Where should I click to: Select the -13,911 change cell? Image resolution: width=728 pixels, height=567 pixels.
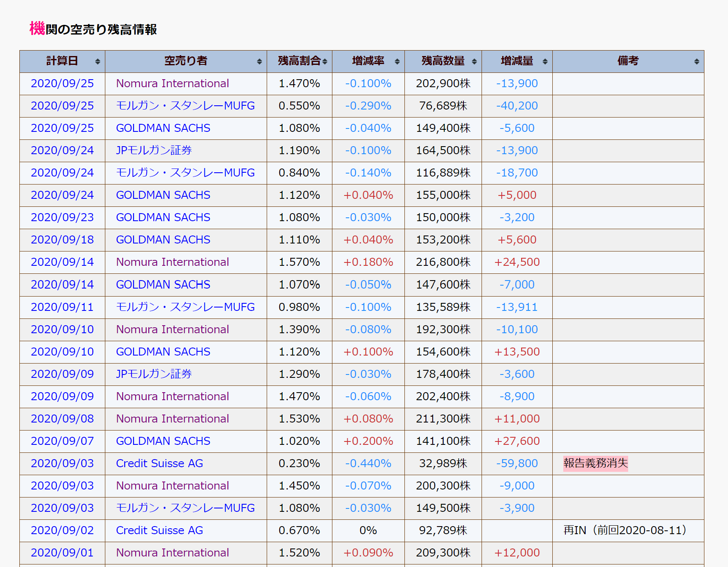[x=517, y=307]
